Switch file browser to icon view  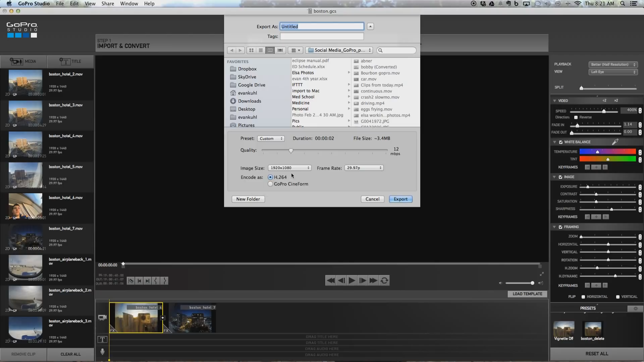click(251, 50)
